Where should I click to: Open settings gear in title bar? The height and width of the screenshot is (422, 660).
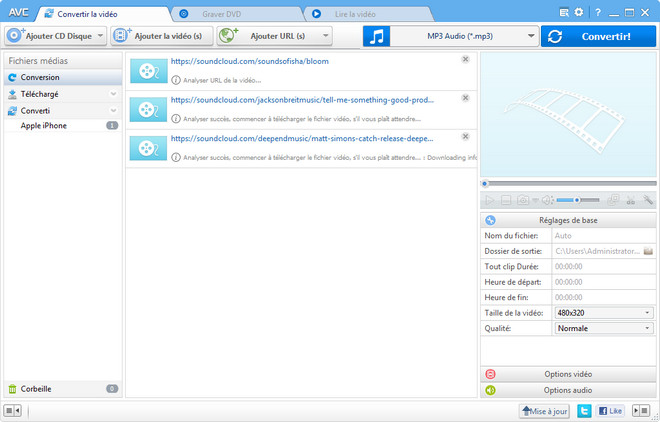578,13
